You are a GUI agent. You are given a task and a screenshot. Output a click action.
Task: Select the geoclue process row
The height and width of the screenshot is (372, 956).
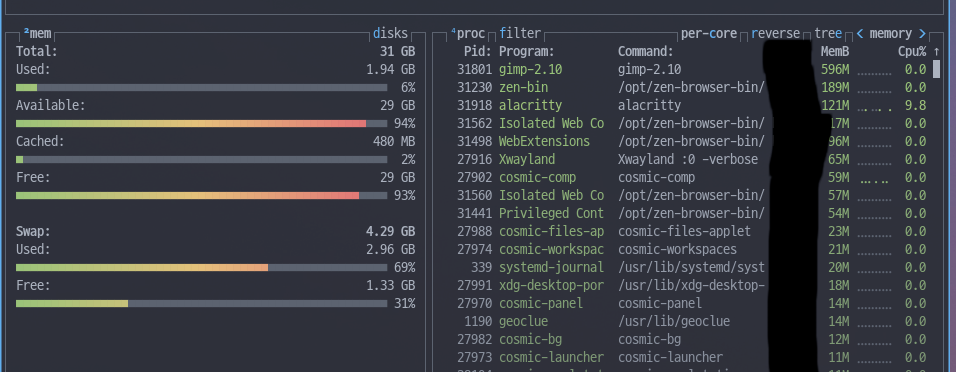pyautogui.click(x=683, y=321)
